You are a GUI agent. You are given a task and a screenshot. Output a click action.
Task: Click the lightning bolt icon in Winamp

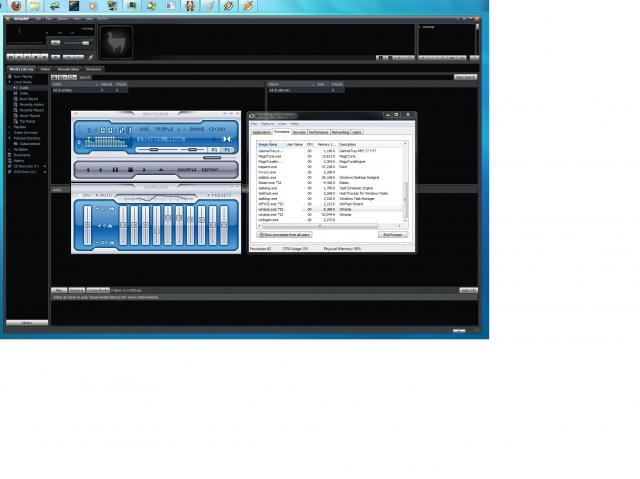pyautogui.click(x=91, y=57)
